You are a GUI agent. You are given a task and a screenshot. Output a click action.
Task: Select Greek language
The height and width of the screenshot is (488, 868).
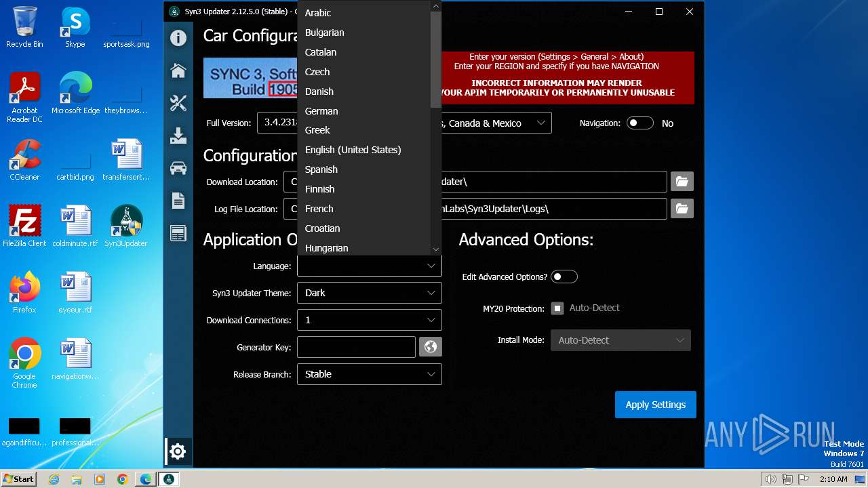click(x=364, y=130)
